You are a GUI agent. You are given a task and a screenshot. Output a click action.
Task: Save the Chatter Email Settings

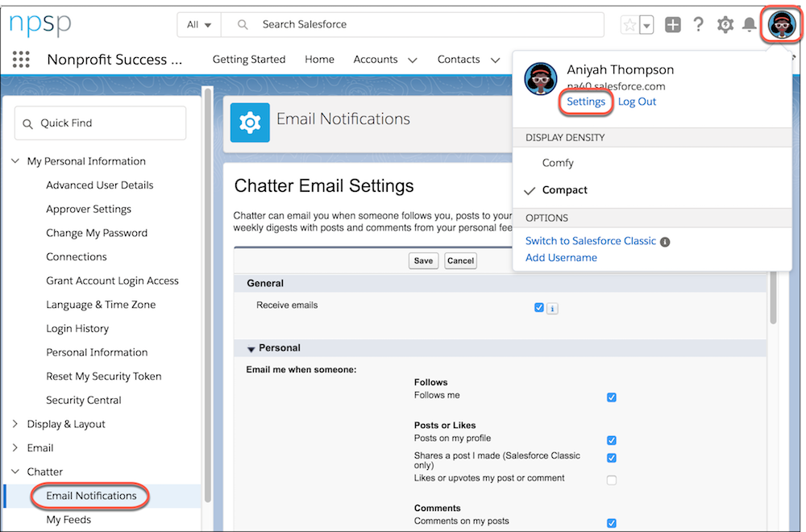422,260
